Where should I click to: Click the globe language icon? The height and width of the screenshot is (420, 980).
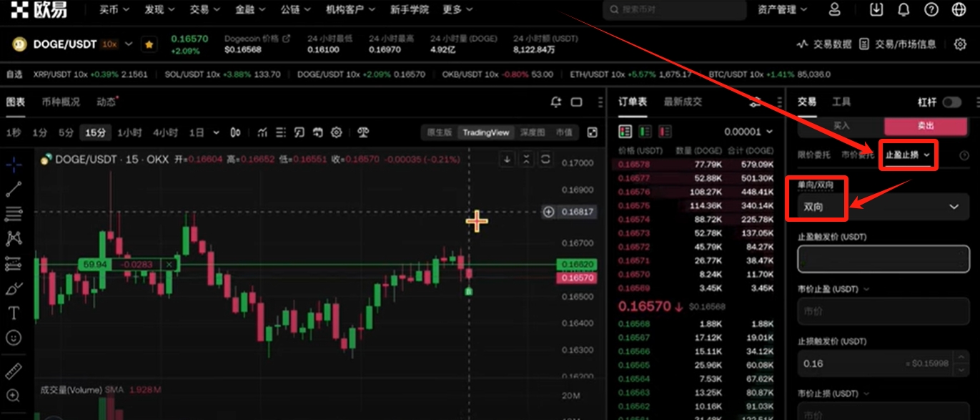(x=959, y=10)
